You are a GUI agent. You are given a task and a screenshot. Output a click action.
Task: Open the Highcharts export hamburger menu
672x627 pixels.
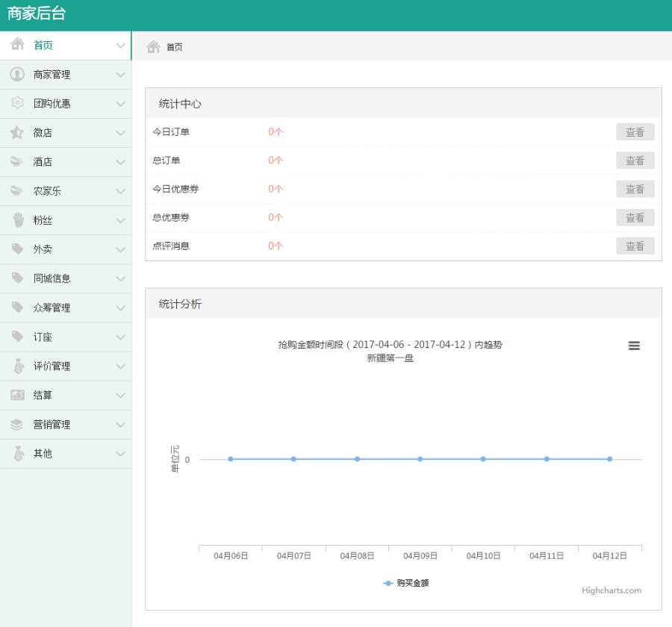tap(634, 346)
